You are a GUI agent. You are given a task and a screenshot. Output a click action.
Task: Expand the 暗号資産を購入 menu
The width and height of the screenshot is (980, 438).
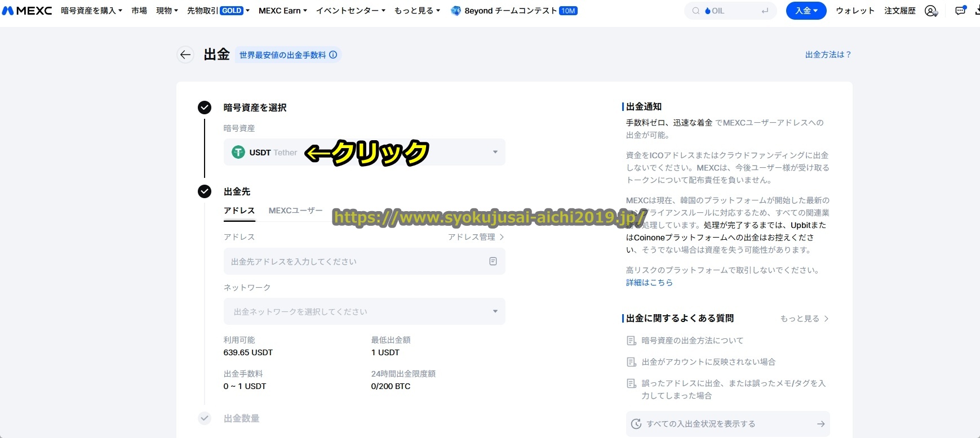pos(91,11)
